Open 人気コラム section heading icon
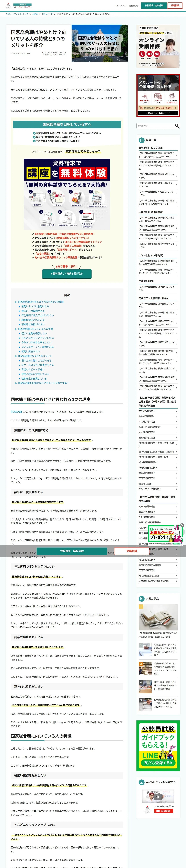Viewport: 186px width, 868px height. (142, 599)
